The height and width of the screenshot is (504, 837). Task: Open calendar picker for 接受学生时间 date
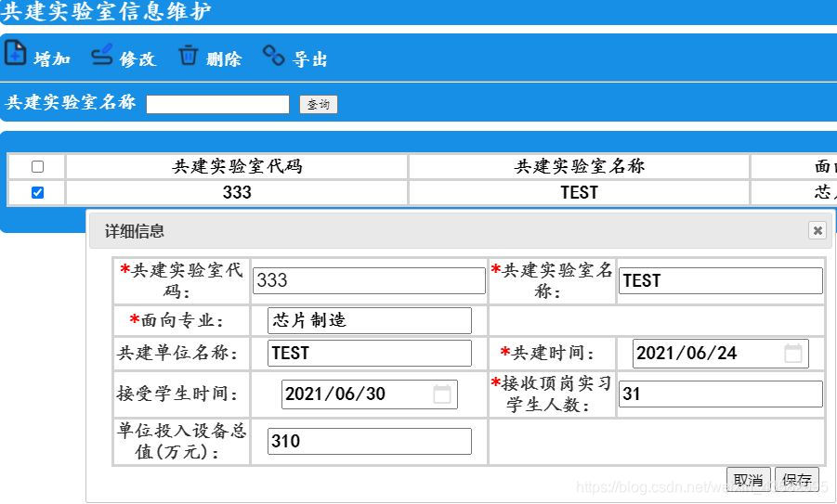(x=441, y=394)
